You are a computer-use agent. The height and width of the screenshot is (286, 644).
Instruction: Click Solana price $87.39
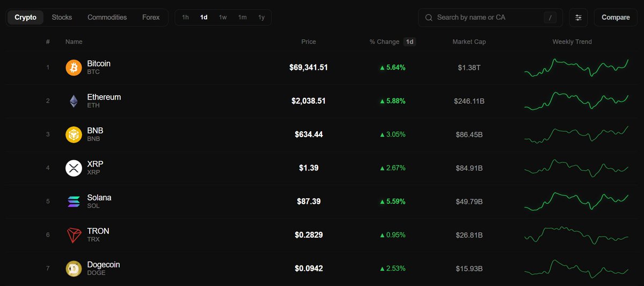click(x=309, y=202)
